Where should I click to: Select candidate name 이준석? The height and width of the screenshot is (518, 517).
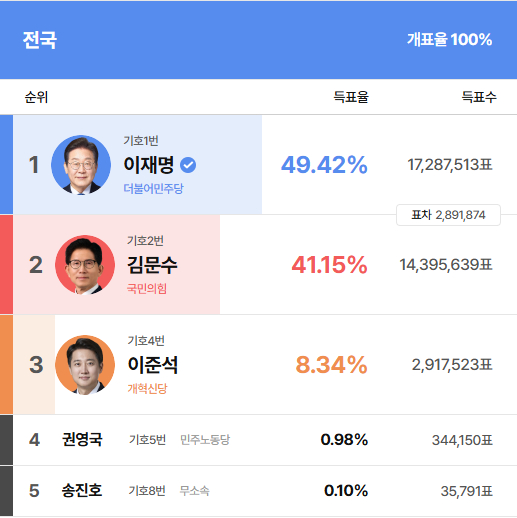tap(153, 365)
